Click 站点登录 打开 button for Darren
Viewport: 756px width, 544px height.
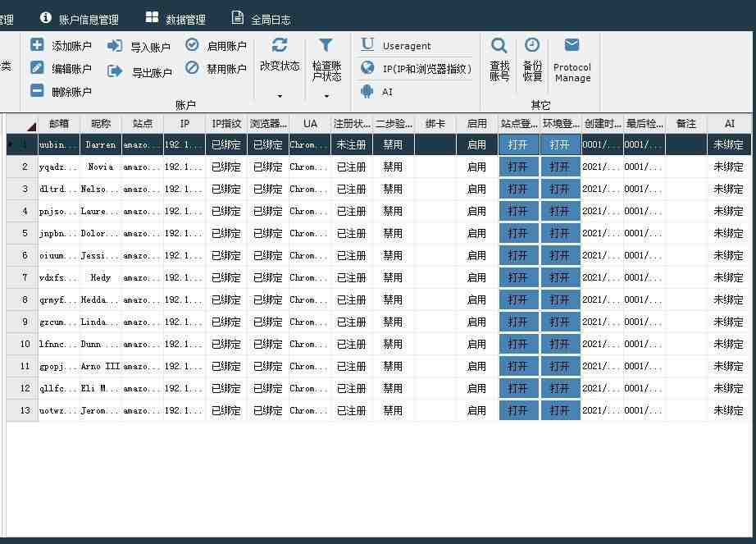click(519, 144)
